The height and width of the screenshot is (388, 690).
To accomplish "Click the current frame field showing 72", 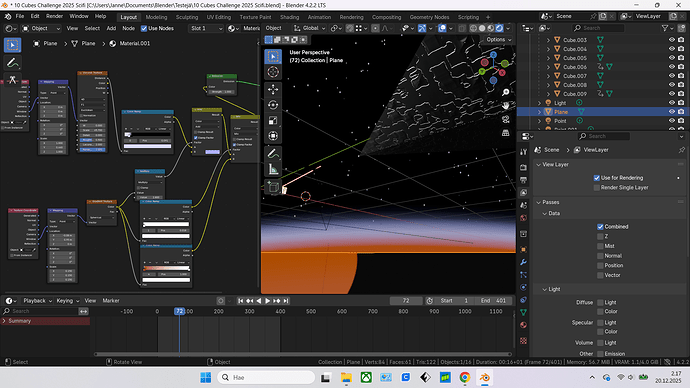I will (x=406, y=301).
